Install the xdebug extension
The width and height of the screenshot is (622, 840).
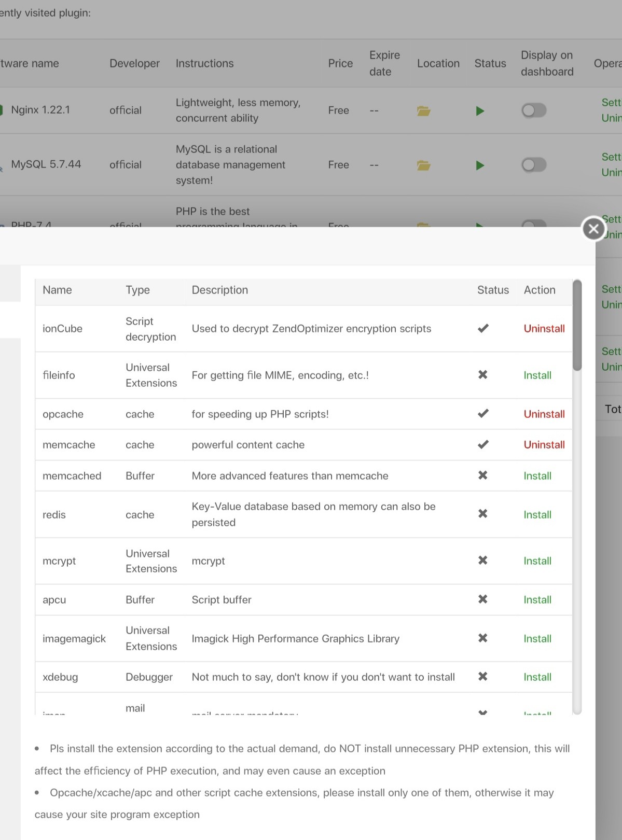(537, 677)
